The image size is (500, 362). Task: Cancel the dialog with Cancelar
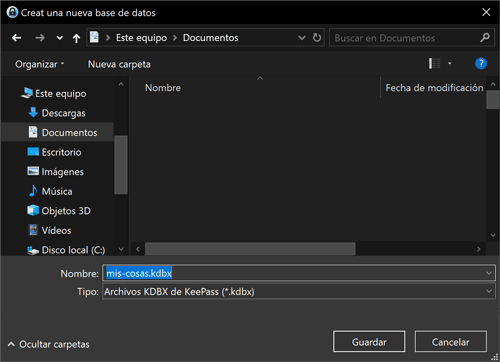coord(451,342)
